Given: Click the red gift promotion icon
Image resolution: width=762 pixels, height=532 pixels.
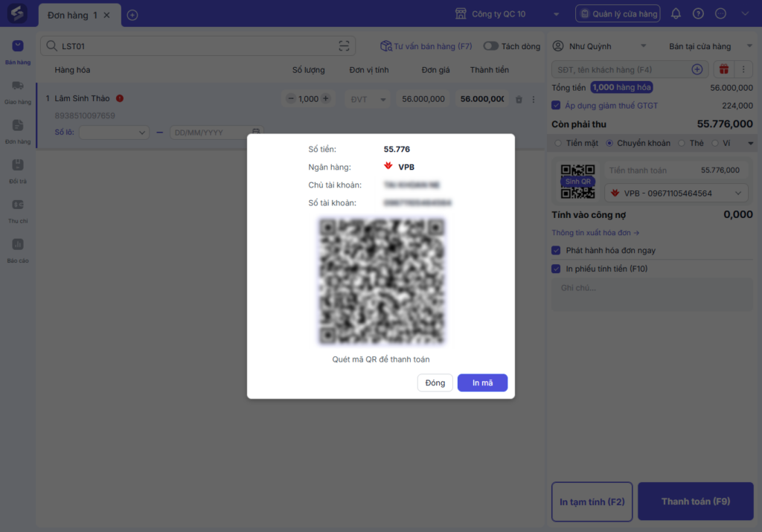Looking at the screenshot, I should tap(724, 69).
